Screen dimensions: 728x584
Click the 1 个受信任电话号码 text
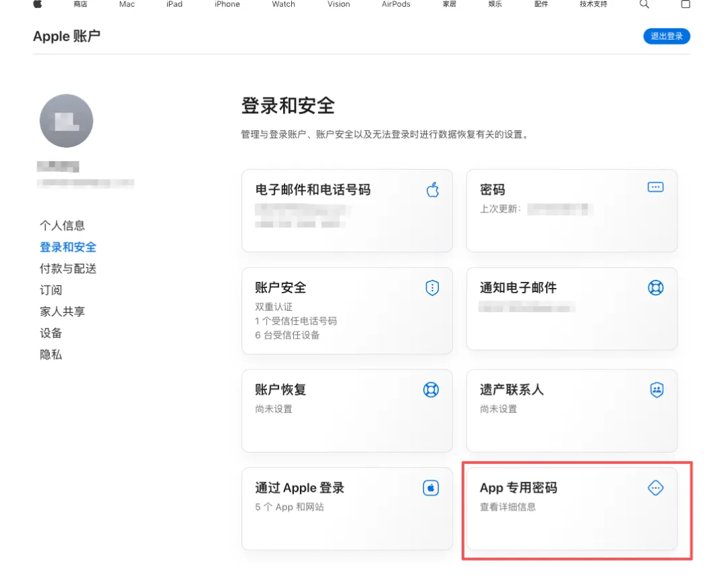click(296, 321)
